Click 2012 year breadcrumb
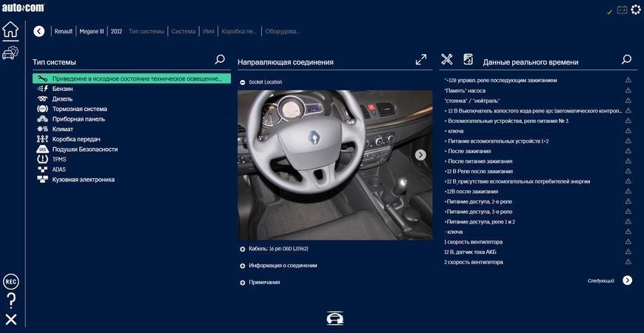Screen dimensions: 644x333 [116, 31]
